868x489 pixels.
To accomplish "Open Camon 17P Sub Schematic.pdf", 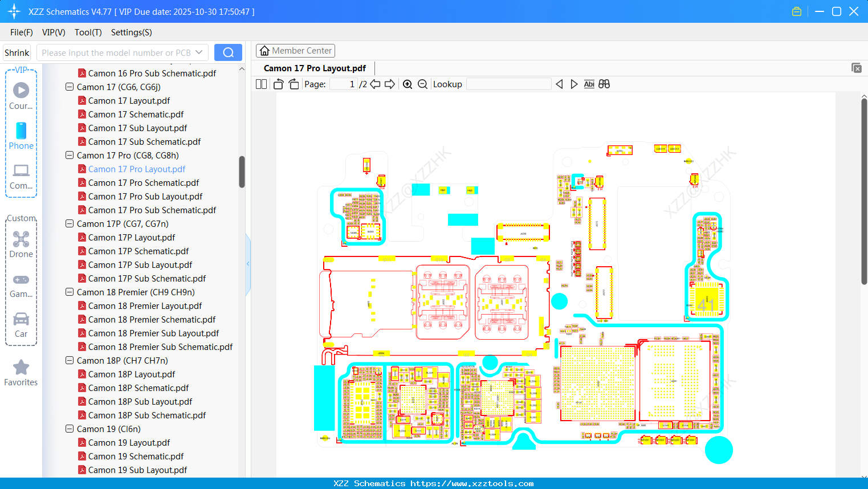I will tap(147, 279).
